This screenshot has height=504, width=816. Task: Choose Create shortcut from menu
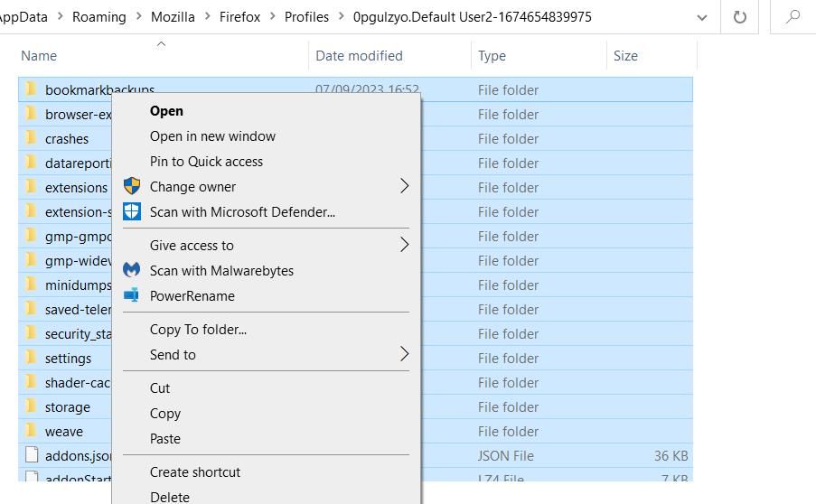(x=195, y=472)
